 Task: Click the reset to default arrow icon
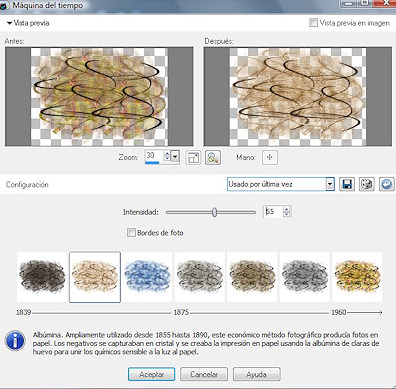point(387,184)
